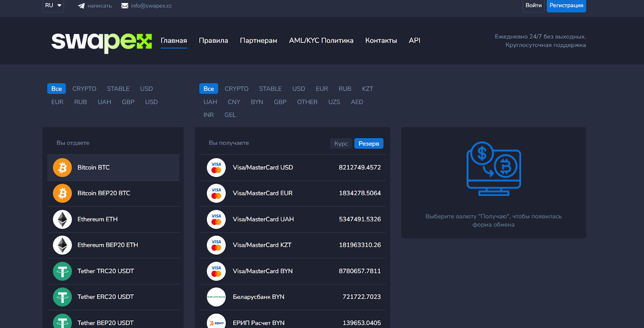Filter give currencies by GBP

(128, 102)
